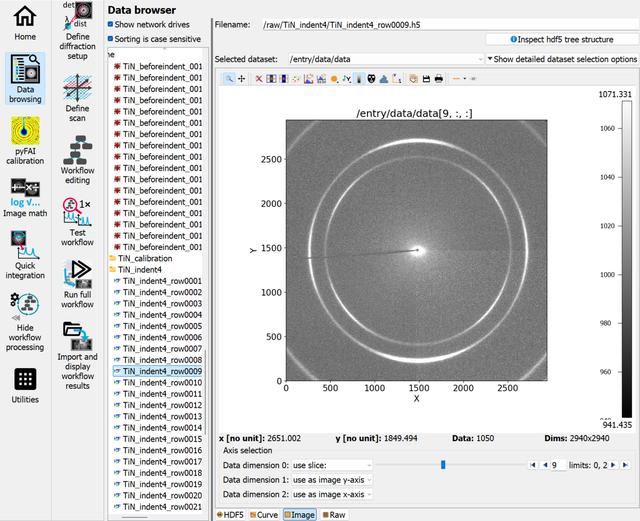
Task: Toggle Sorting is case sensitive checkbox
Action: pos(110,39)
